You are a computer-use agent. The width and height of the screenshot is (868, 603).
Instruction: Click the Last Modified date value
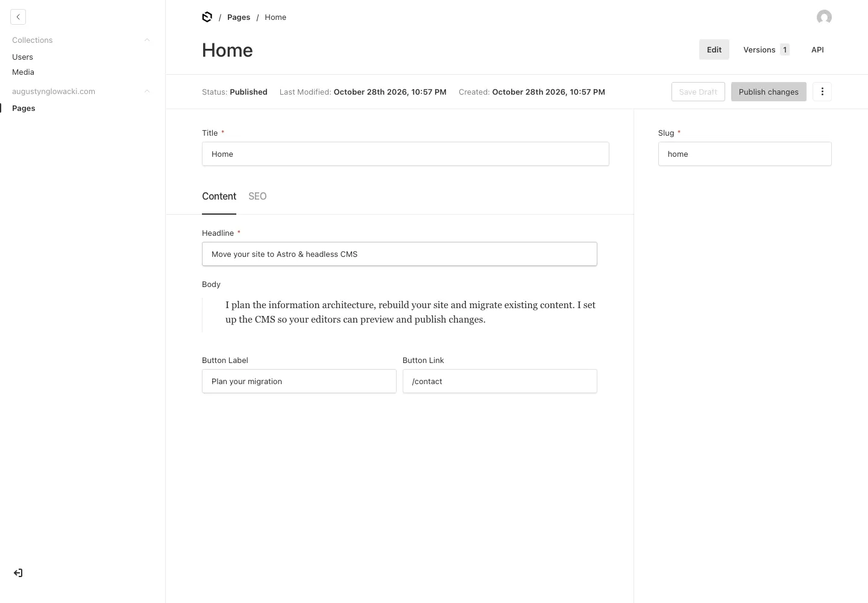390,92
